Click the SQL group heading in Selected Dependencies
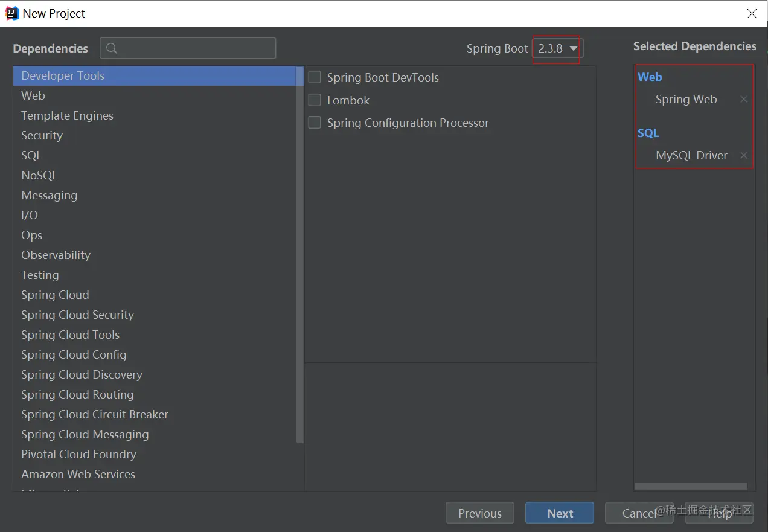768x532 pixels. [x=648, y=133]
